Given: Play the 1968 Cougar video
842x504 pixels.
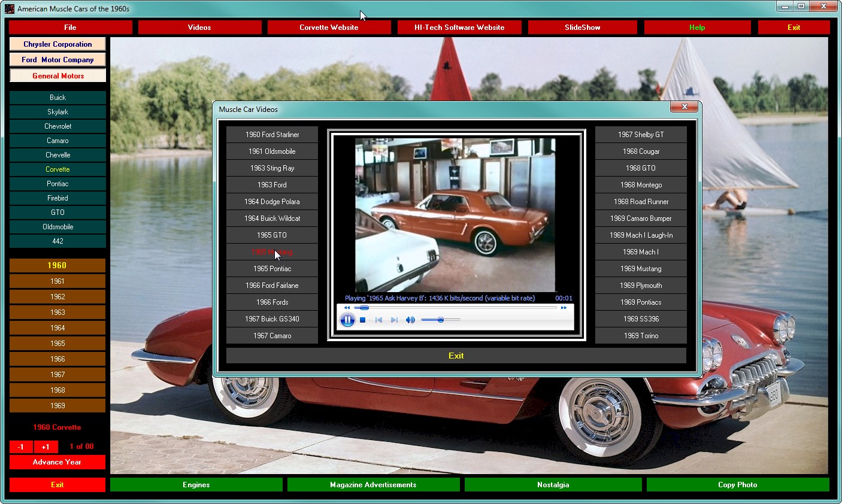Looking at the screenshot, I should click(641, 151).
